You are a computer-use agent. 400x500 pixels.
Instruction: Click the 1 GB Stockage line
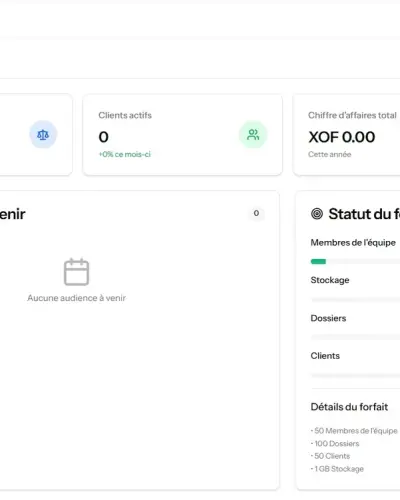point(337,469)
